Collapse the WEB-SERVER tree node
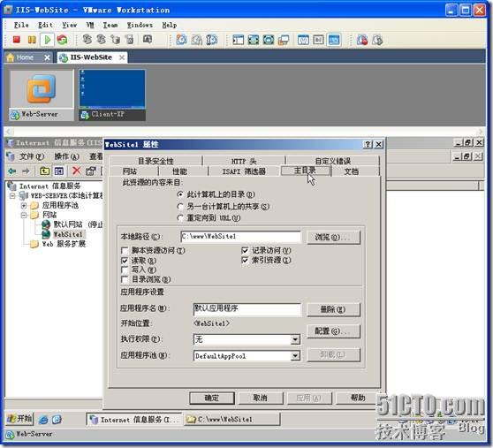Viewport: 493px width, 448px height. [12, 196]
